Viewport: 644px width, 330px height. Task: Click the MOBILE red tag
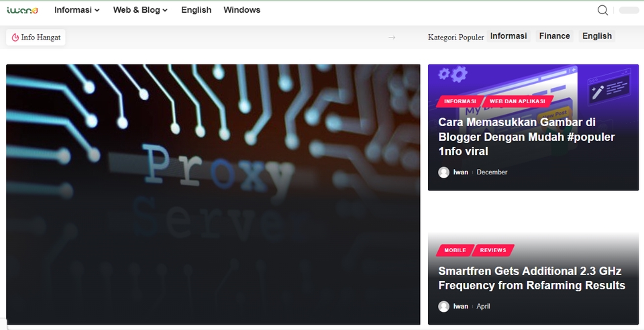(x=455, y=250)
